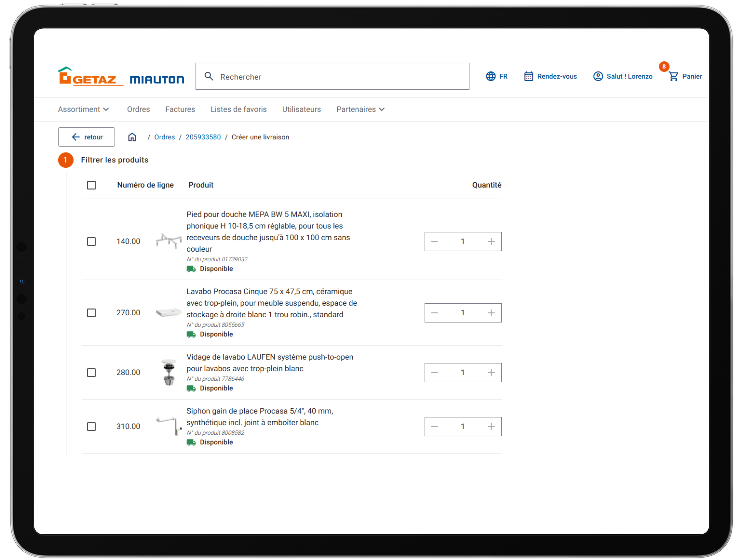
Task: Open the Siphon gain de place product image
Action: coord(169,426)
